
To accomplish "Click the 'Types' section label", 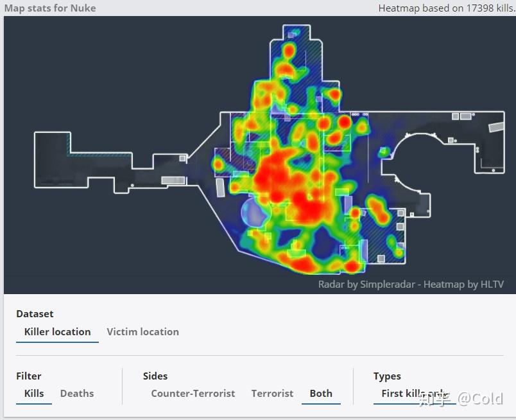I will coord(387,376).
